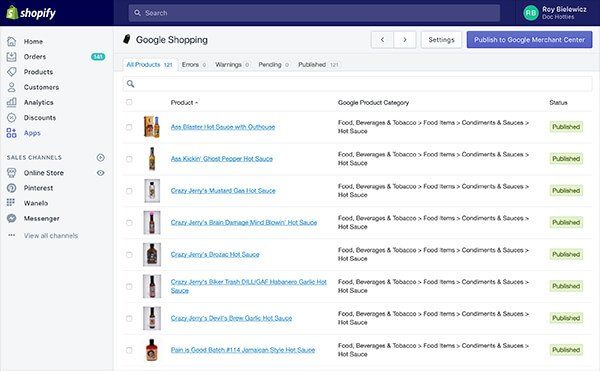600x371 pixels.
Task: Open Discounts via its percent icon
Action: (x=11, y=118)
